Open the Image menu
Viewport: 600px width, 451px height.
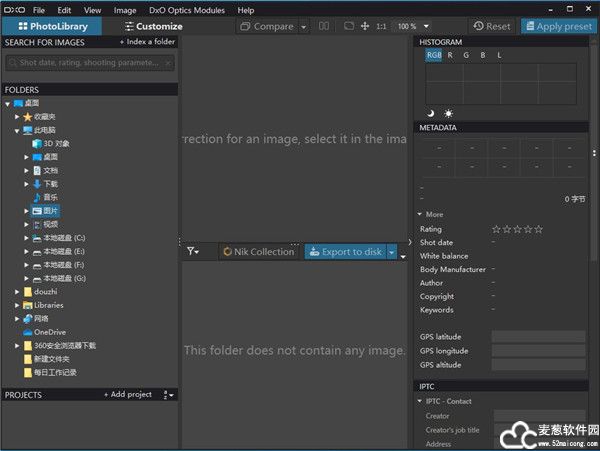pyautogui.click(x=125, y=10)
